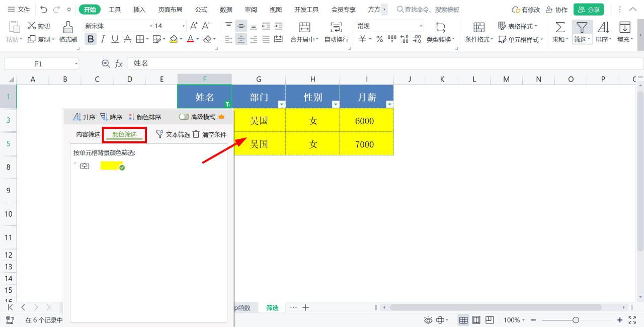Screen dimensions: 644x327
Task: Open the Insert (插入) ribbon tab
Action: pos(139,10)
